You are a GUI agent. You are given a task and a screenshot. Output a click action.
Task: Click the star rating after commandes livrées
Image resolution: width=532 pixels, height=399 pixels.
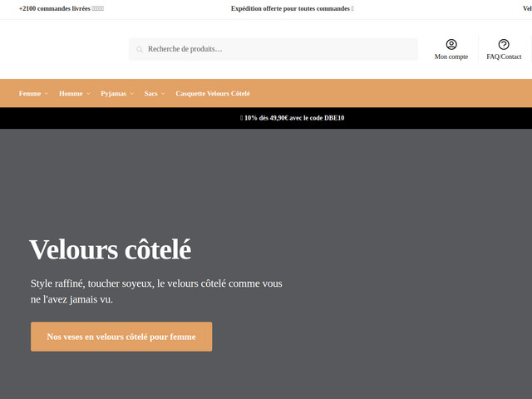point(98,8)
